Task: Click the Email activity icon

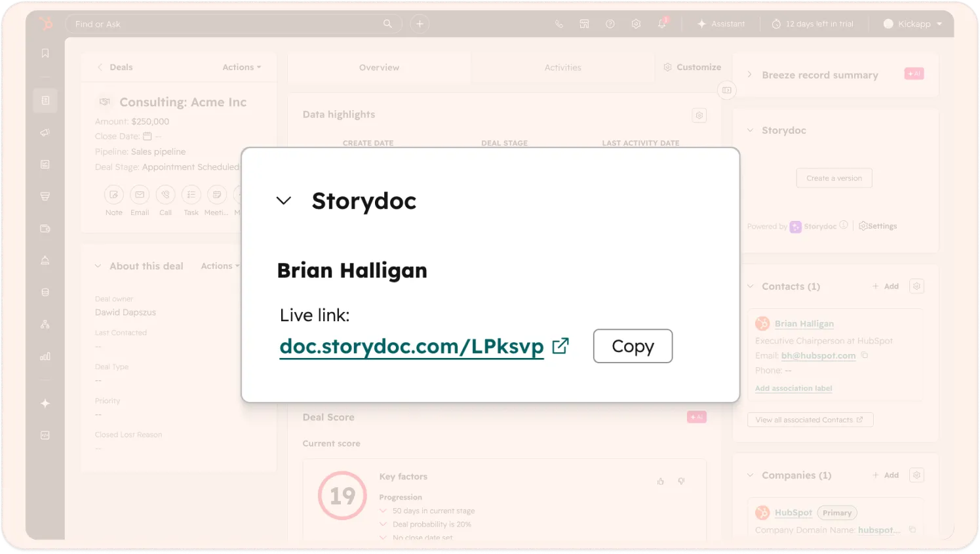Action: point(140,195)
